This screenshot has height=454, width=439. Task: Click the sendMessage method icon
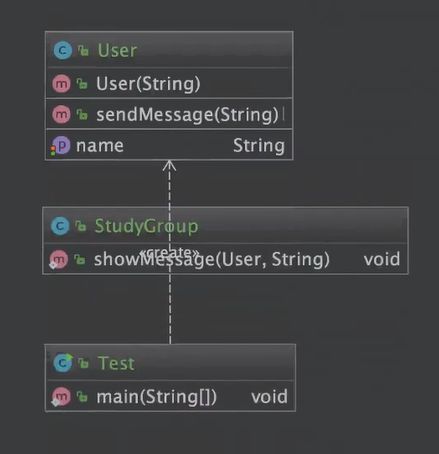pos(61,114)
